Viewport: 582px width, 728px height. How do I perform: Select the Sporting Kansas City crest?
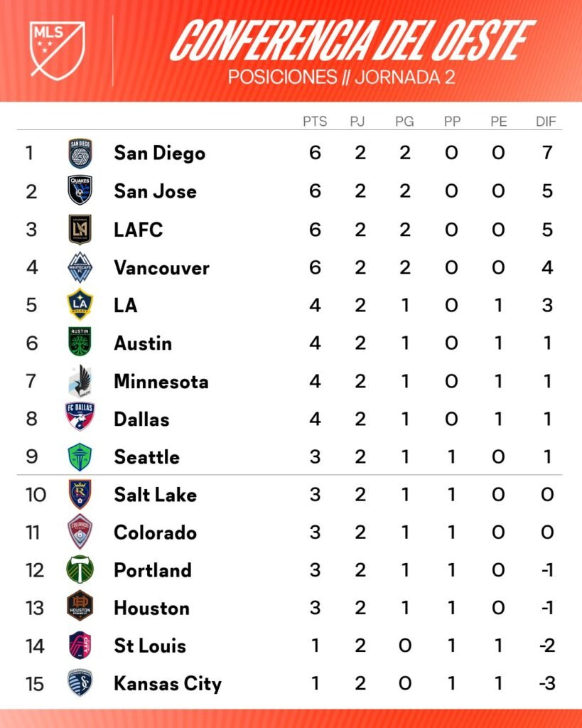(x=80, y=684)
